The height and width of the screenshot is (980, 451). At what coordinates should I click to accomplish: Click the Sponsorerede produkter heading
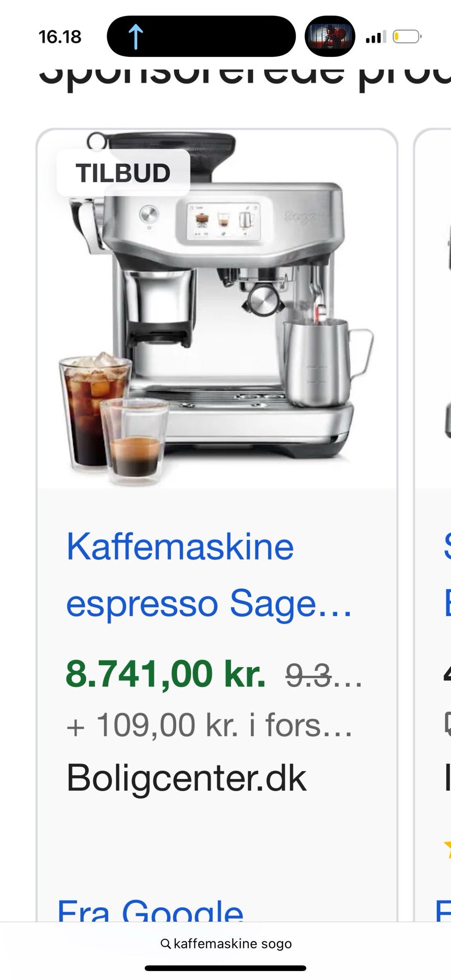[244, 75]
